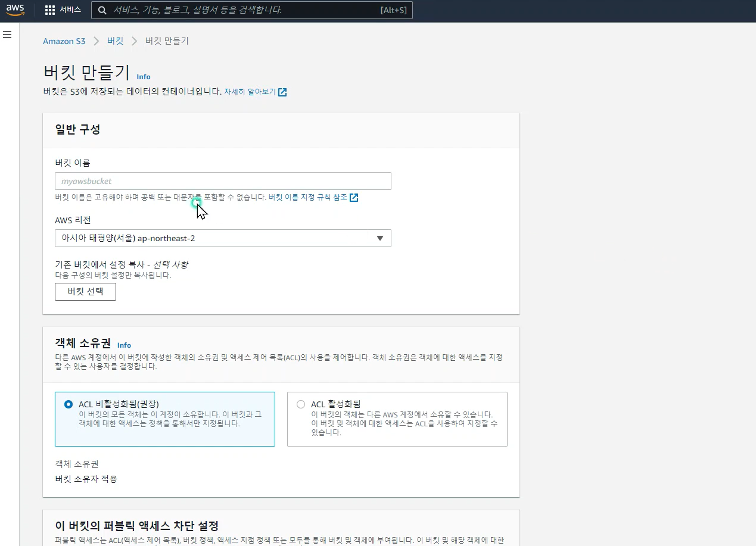Go to Amazon S3 breadcrumb
The height and width of the screenshot is (546, 756).
coord(64,41)
